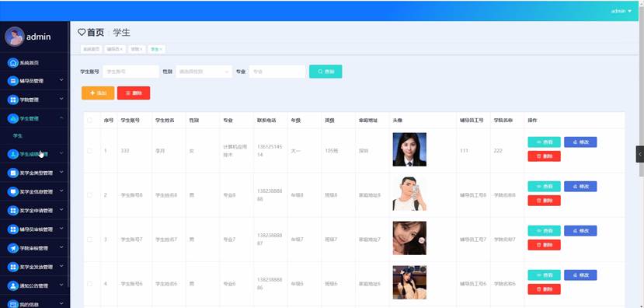
Task: Focus the 专业 search input field
Action: (x=277, y=72)
